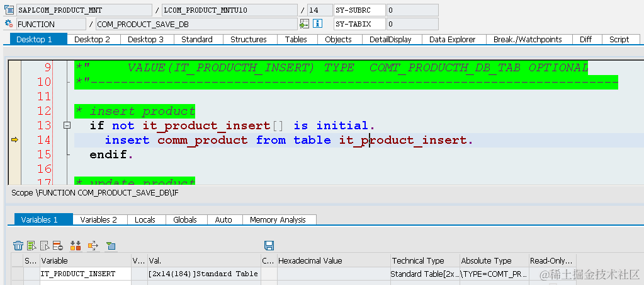Select the Globals tab
Screen dimensions: 644x285
point(185,219)
